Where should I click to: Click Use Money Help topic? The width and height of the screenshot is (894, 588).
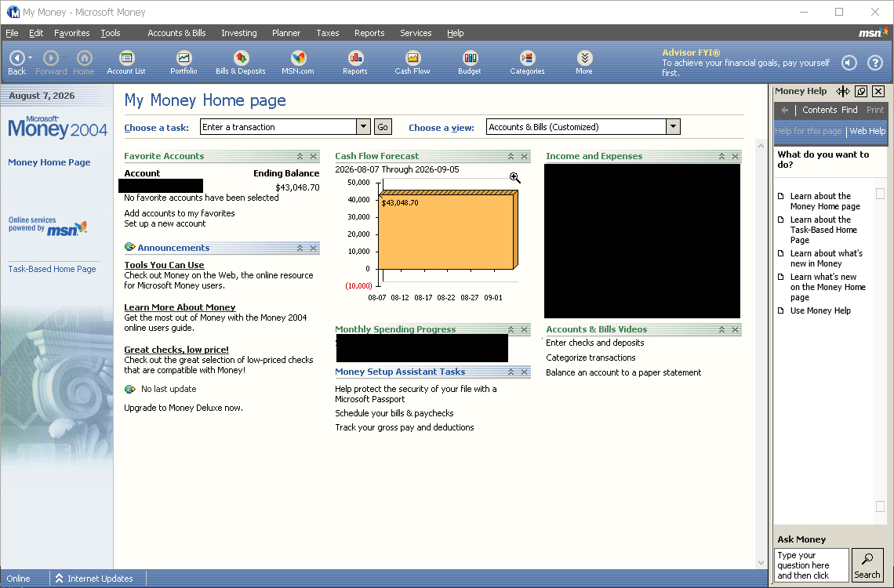pos(820,311)
